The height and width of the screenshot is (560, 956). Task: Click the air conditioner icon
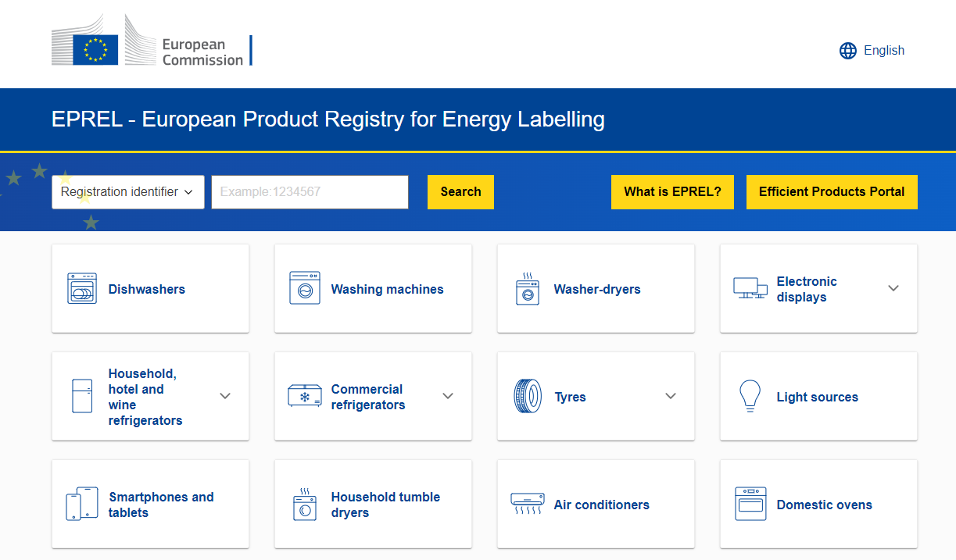(528, 505)
